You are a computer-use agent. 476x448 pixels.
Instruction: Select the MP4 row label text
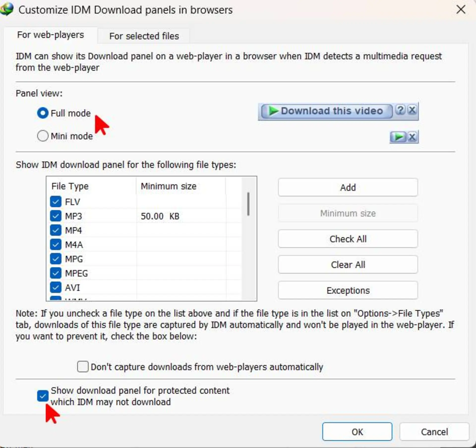click(x=73, y=230)
